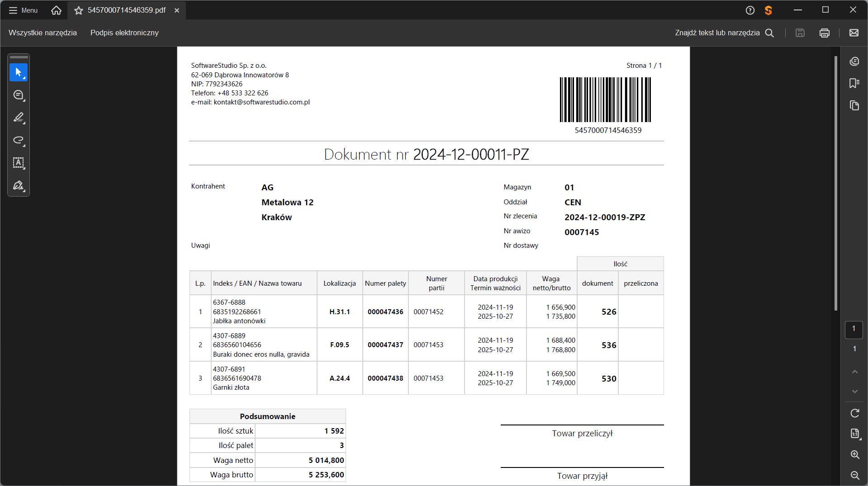This screenshot has width=868, height=486.
Task: Click contractor city Kraków
Action: tap(276, 217)
